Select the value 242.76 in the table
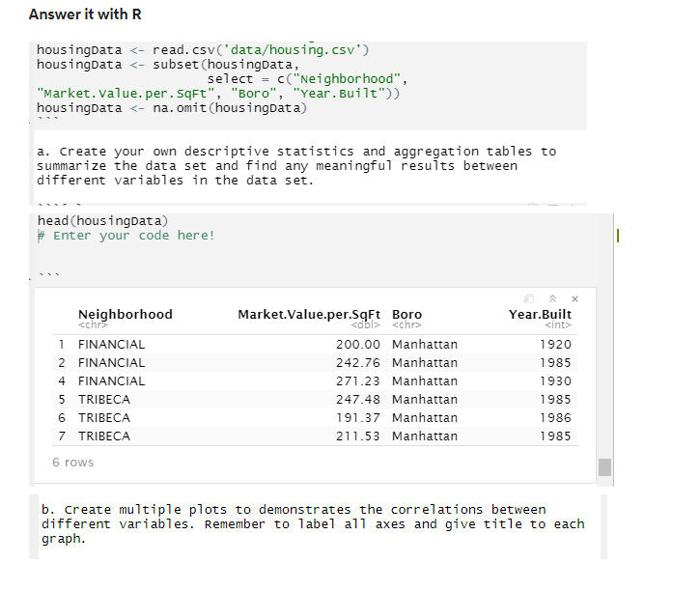 click(358, 362)
